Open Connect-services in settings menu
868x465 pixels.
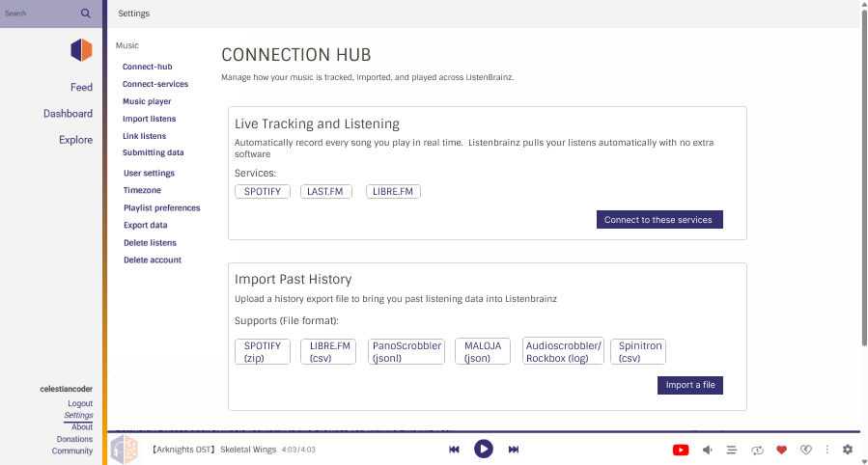[155, 84]
